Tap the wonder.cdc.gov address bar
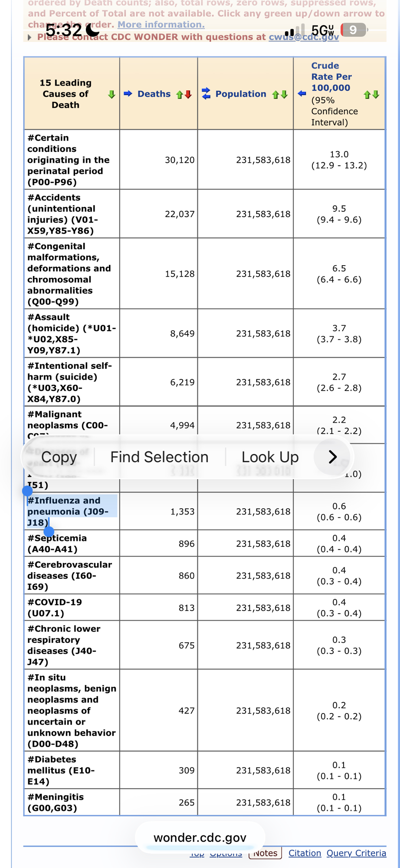This screenshot has width=400, height=868. 200,838
